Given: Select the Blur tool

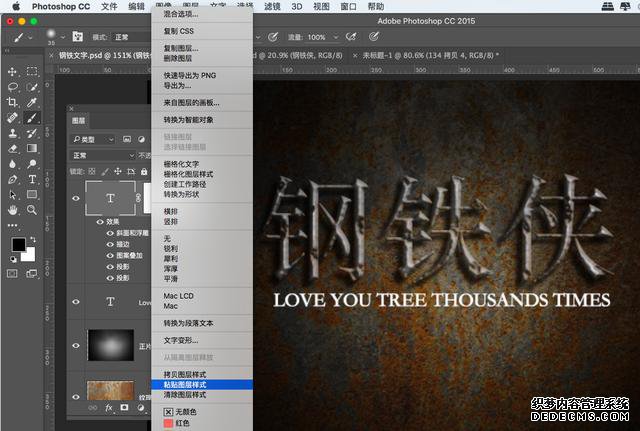Looking at the screenshot, I should click(12, 164).
